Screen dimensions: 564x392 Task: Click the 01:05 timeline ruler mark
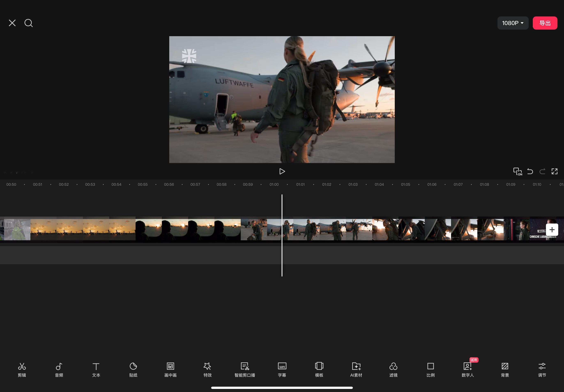(x=405, y=184)
